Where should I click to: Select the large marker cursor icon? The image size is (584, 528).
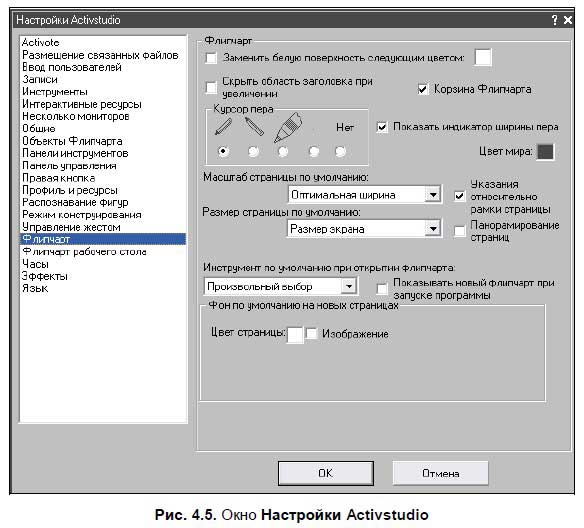click(x=288, y=127)
